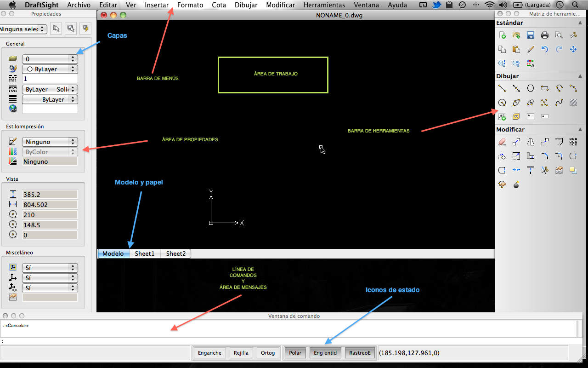This screenshot has height=368, width=588.
Task: Select the Hatch fill tool in Dibujar
Action: pyautogui.click(x=573, y=103)
